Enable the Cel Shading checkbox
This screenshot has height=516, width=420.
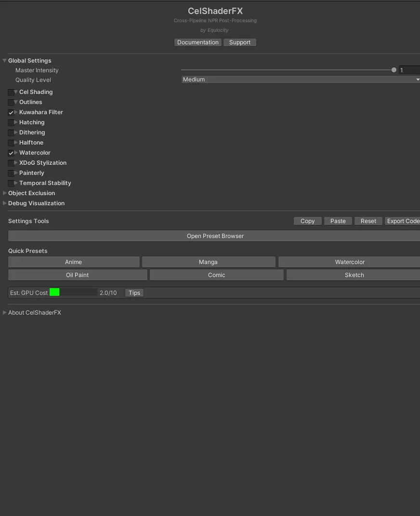tap(11, 92)
